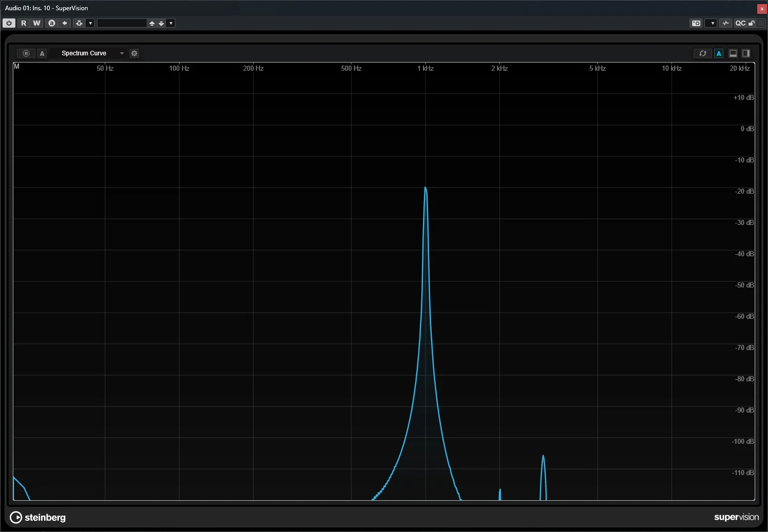The height and width of the screenshot is (532, 768).
Task: Pause the SuperVision measurement display
Action: 26,53
